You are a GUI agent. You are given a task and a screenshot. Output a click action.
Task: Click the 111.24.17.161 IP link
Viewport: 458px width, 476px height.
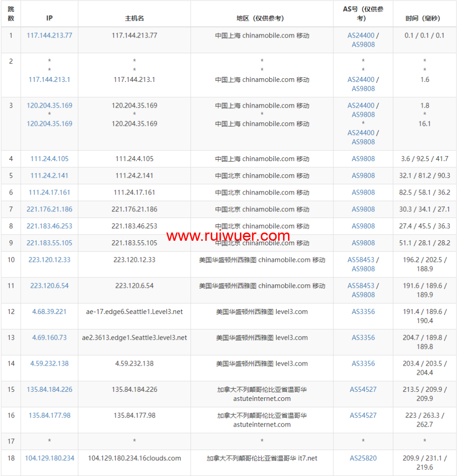(x=49, y=193)
